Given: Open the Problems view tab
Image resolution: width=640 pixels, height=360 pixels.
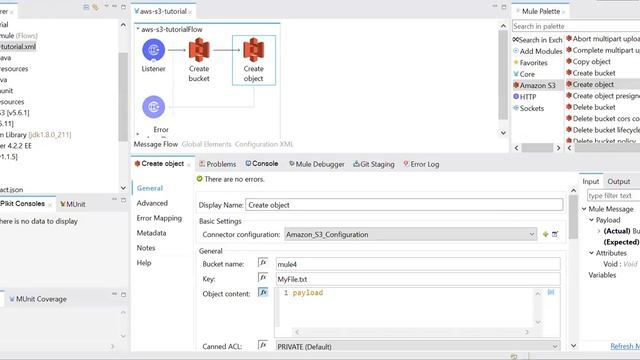Looking at the screenshot, I should coord(218,164).
